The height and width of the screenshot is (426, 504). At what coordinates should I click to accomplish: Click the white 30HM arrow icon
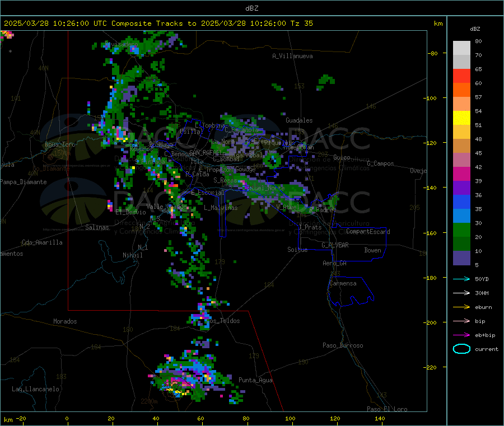[461, 293]
